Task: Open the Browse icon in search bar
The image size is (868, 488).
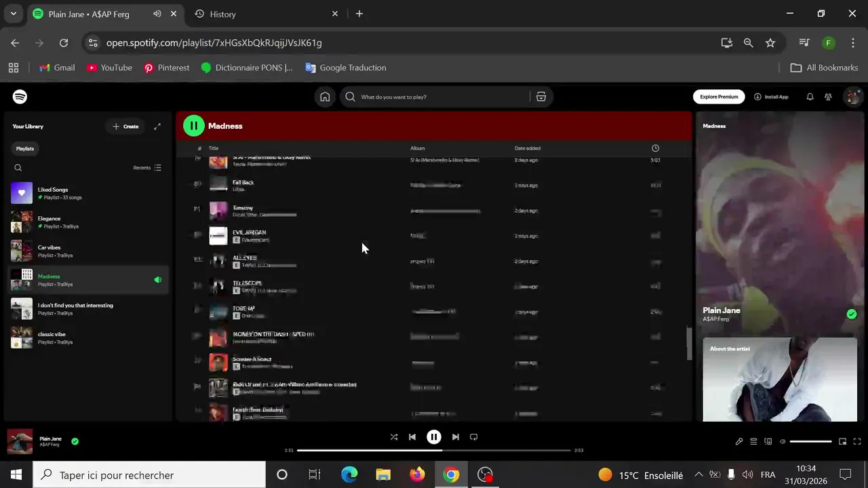Action: pyautogui.click(x=541, y=97)
